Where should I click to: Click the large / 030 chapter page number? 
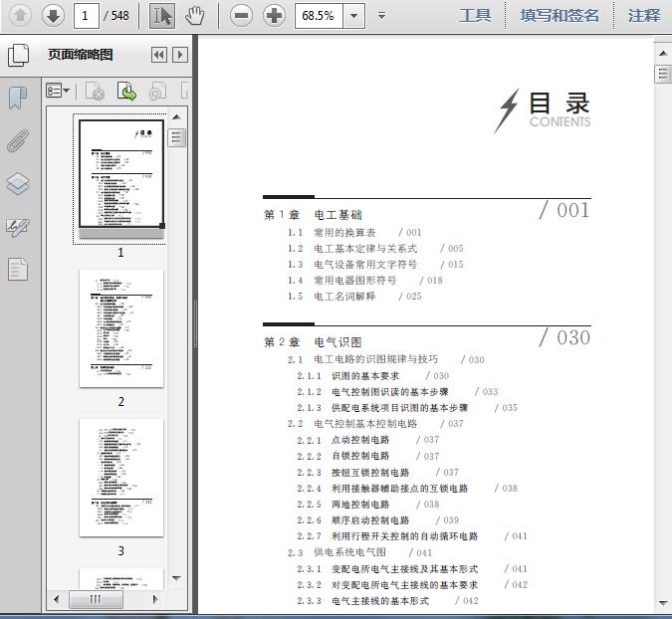pos(564,337)
